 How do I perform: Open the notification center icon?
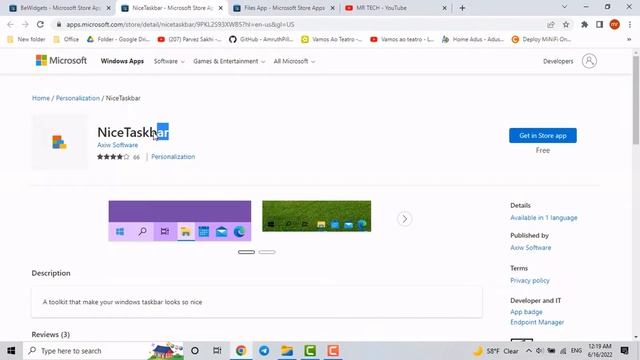click(624, 351)
